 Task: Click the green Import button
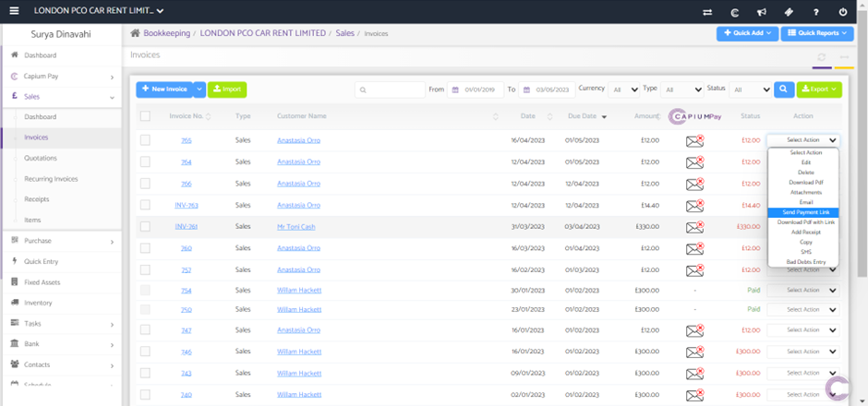227,90
